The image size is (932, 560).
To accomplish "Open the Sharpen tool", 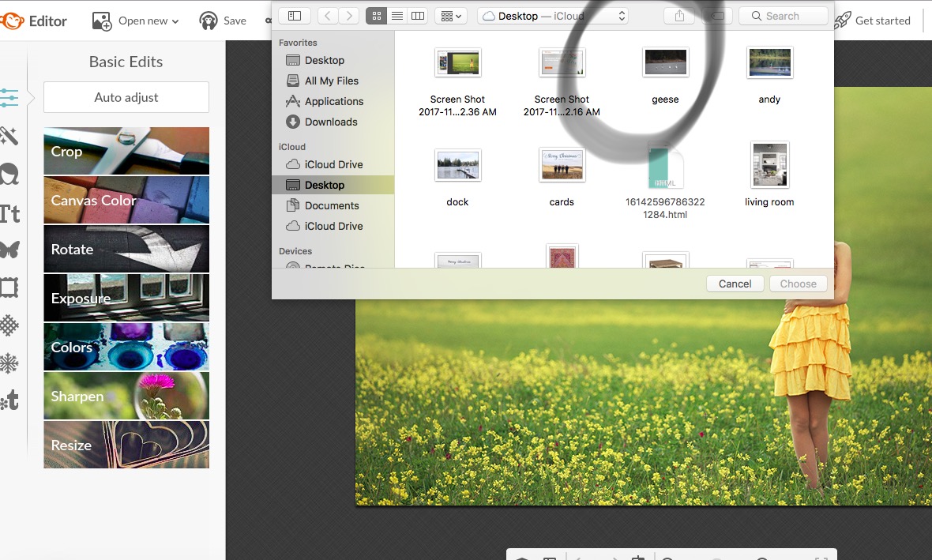I will [126, 396].
